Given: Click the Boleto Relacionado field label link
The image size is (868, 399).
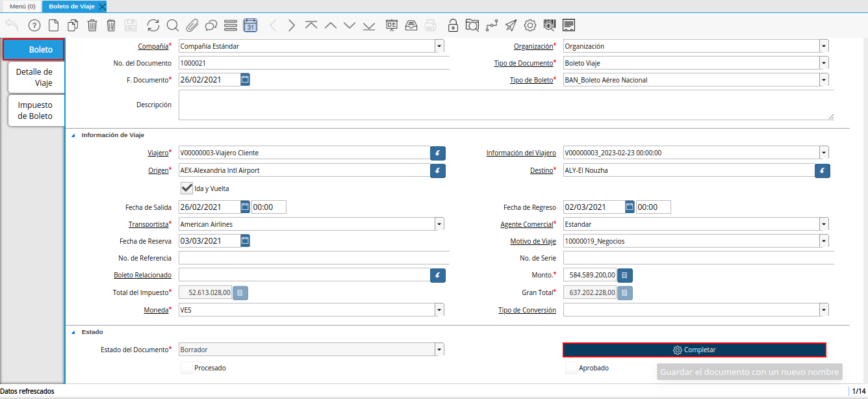Looking at the screenshot, I should pos(142,275).
